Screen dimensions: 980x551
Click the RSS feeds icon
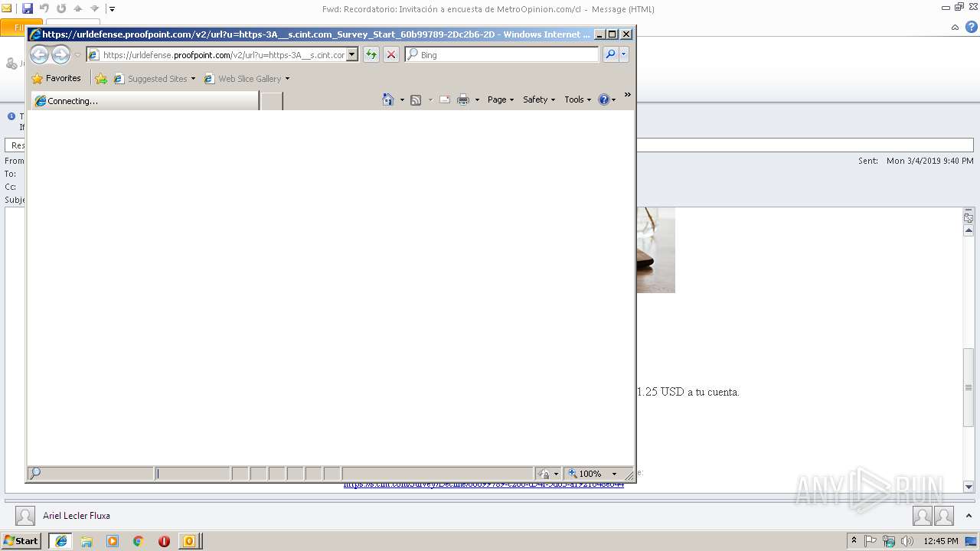pos(416,99)
